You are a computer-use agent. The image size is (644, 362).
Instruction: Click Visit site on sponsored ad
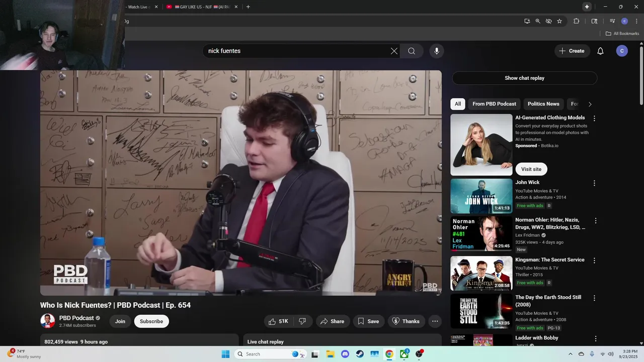click(531, 169)
